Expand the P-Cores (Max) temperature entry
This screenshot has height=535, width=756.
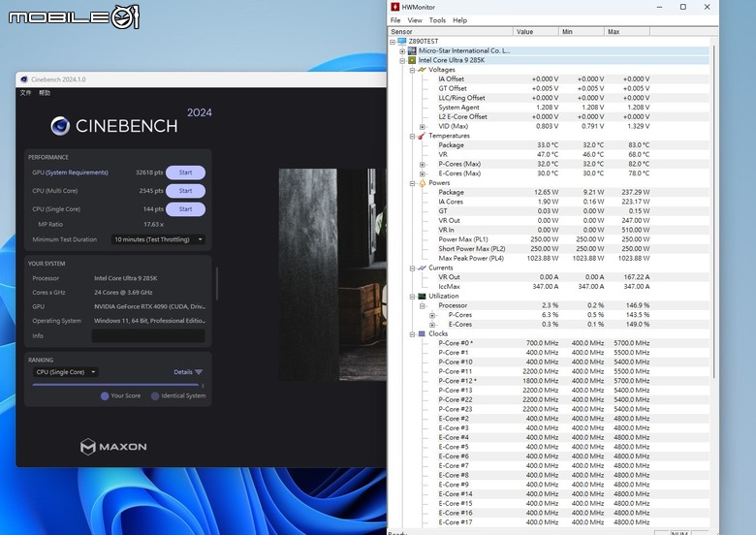tap(423, 165)
